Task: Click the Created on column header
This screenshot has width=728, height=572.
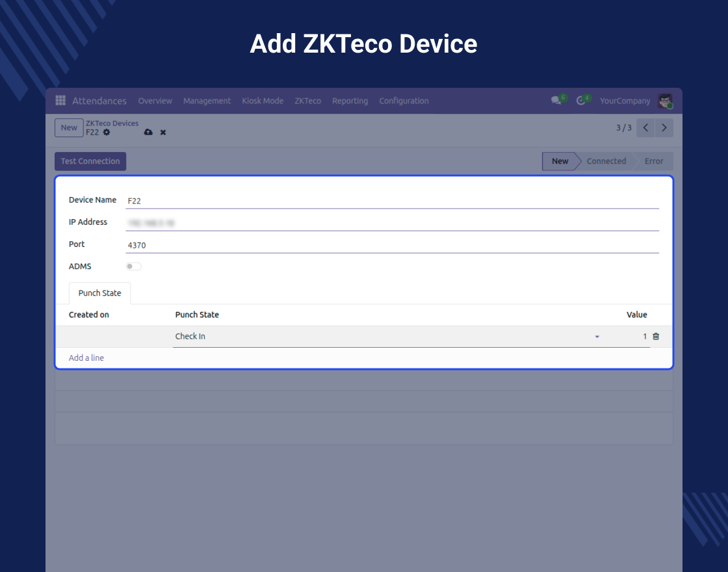Action: click(x=88, y=315)
